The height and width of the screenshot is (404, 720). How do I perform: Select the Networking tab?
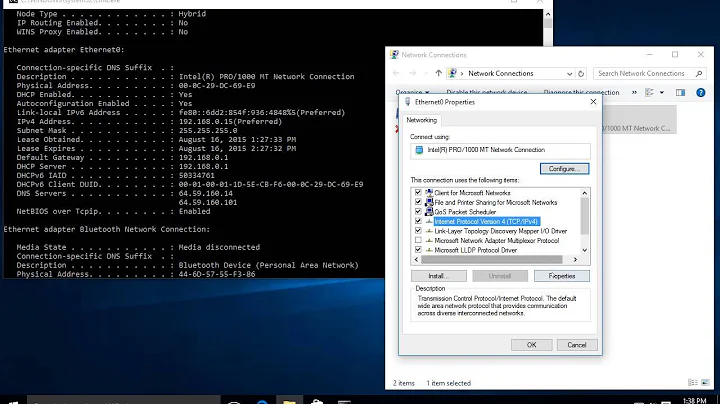[421, 120]
